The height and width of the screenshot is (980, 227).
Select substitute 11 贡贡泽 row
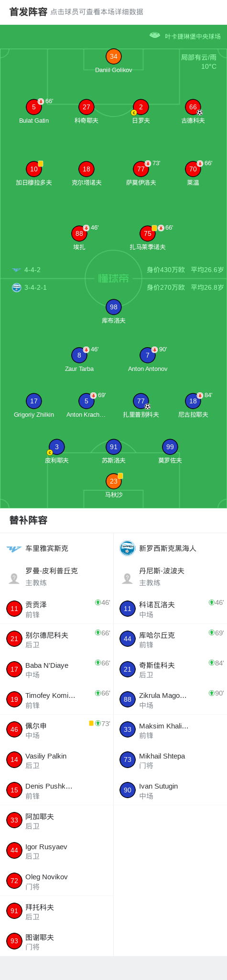[x=56, y=609]
